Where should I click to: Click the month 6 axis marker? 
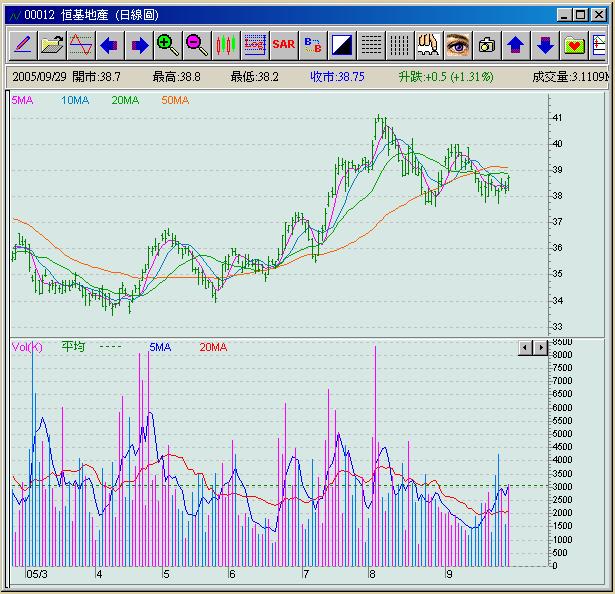pyautogui.click(x=232, y=574)
